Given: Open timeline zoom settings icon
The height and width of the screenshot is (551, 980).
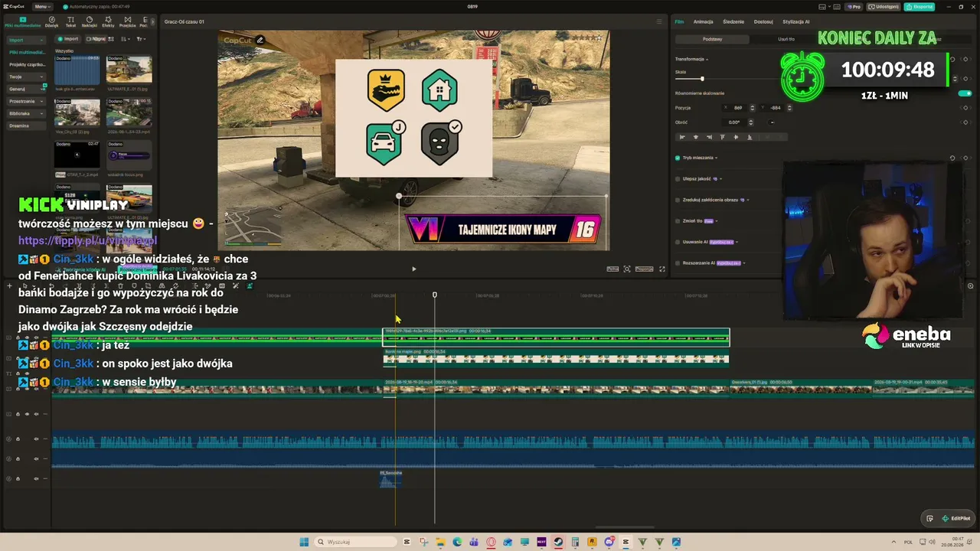Looking at the screenshot, I should pos(970,286).
